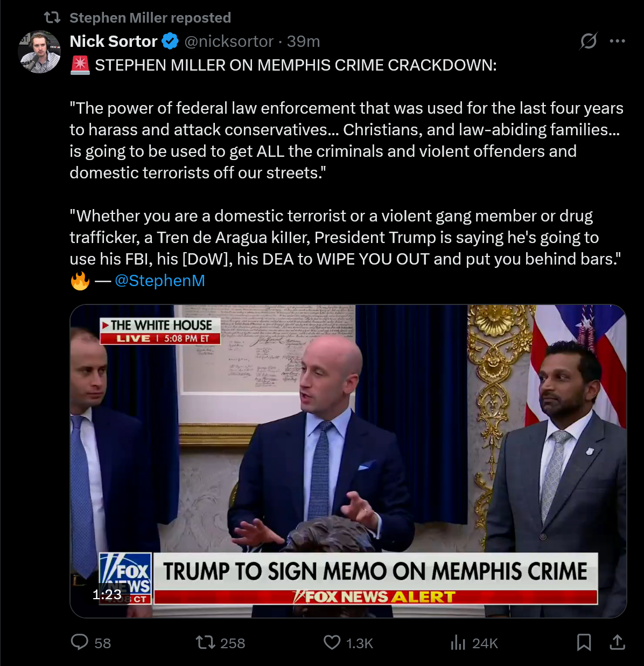
Task: Open the Nick Sortor display name
Action: 114,41
